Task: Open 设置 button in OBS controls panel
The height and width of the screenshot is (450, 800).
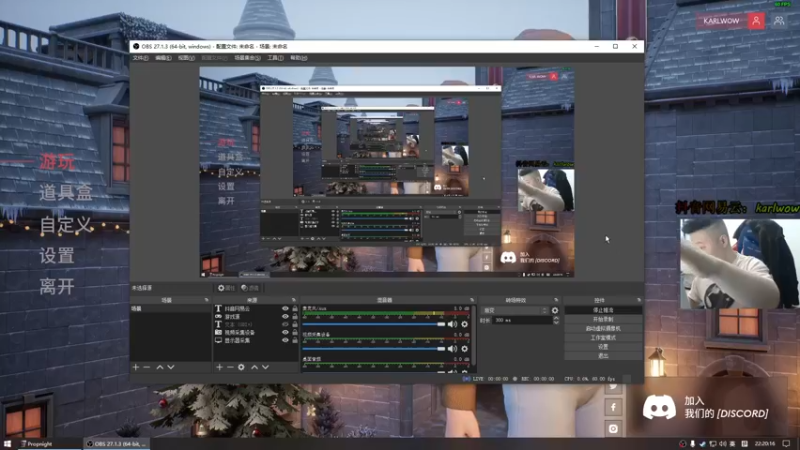Action: [x=603, y=347]
